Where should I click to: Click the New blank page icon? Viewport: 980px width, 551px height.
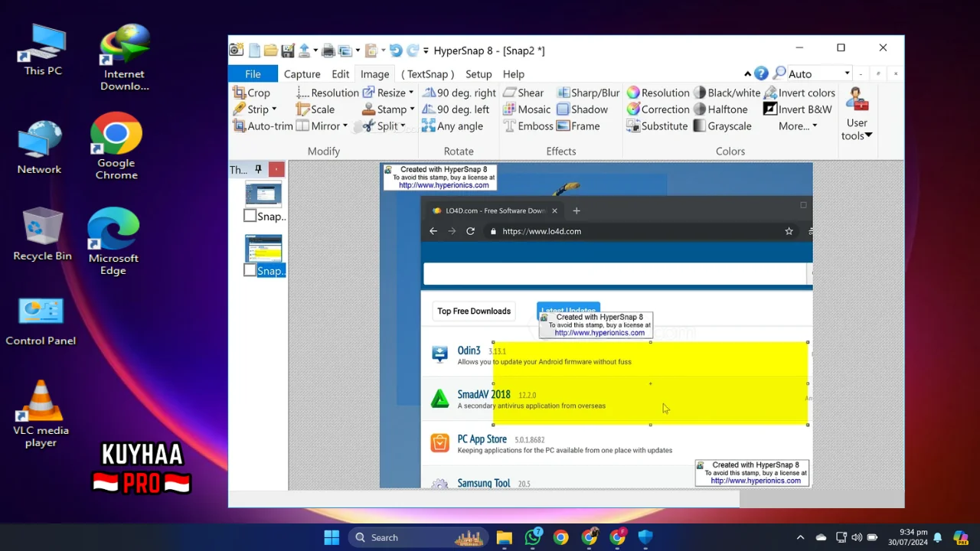(x=254, y=51)
